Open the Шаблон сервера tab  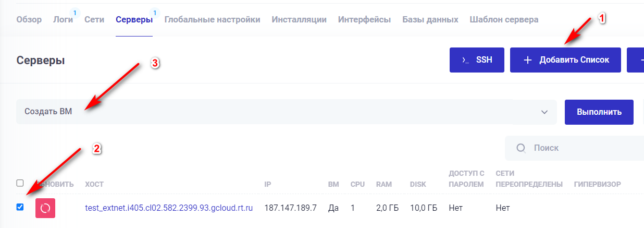click(504, 19)
